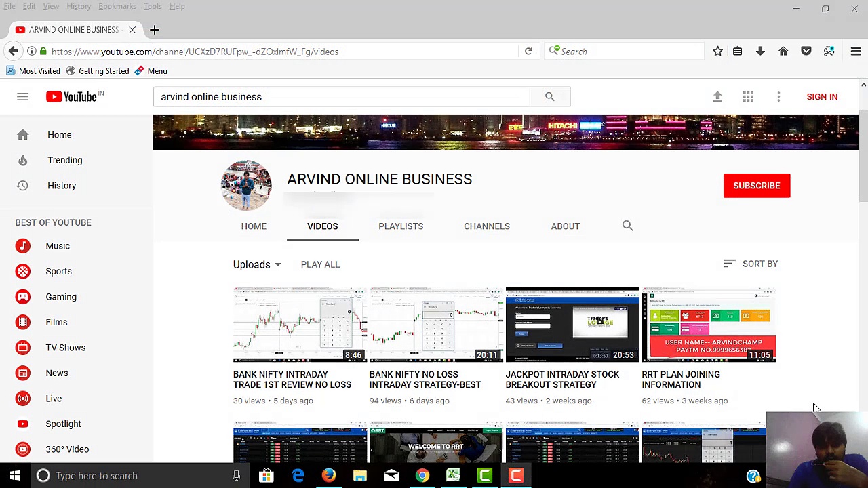868x488 pixels.
Task: Open the YouTube guide hamburger menu
Action: pos(22,97)
